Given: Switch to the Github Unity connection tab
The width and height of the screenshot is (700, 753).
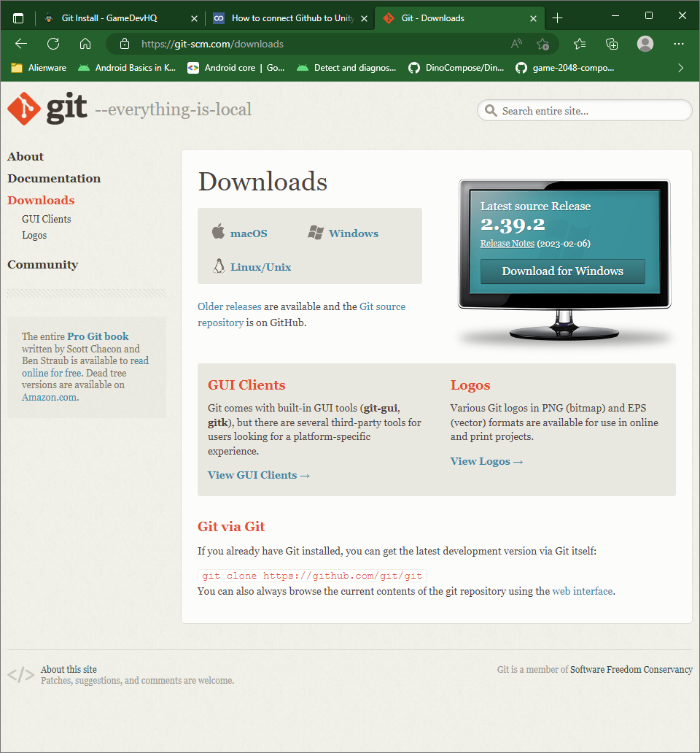Looking at the screenshot, I should [x=284, y=17].
